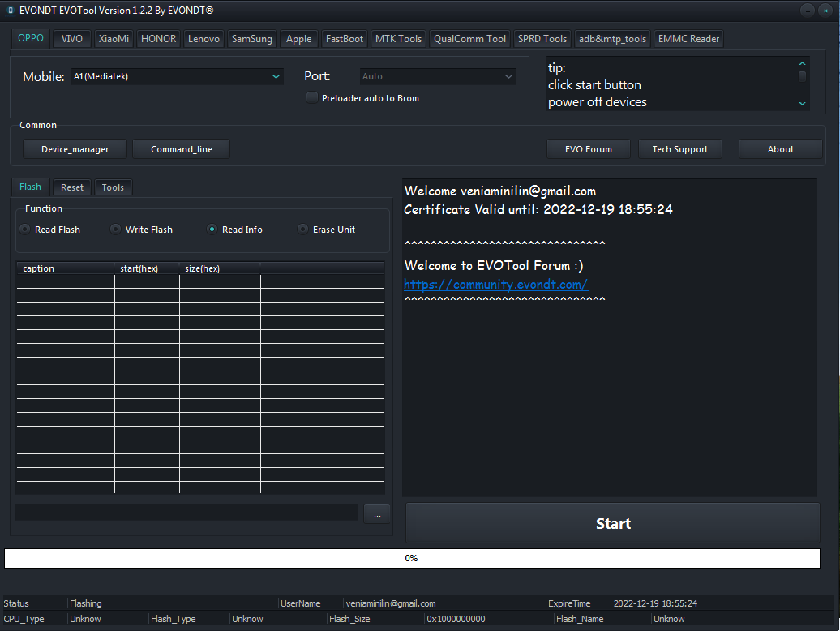Image resolution: width=840 pixels, height=631 pixels.
Task: Click the start(hex) column header
Action: coord(147,268)
